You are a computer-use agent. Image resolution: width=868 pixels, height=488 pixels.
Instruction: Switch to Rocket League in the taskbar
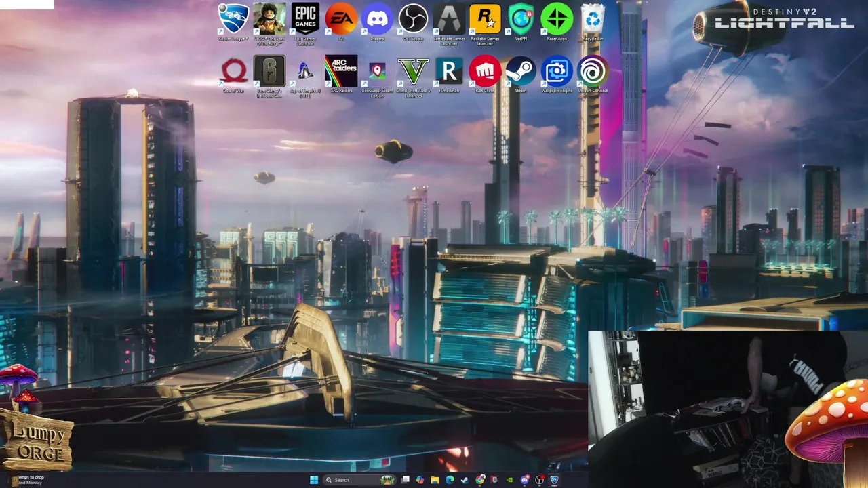point(555,480)
